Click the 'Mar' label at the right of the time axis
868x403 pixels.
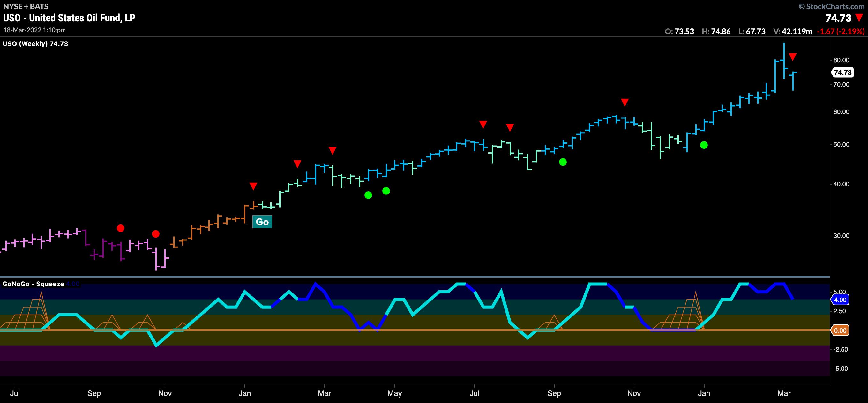click(x=784, y=393)
